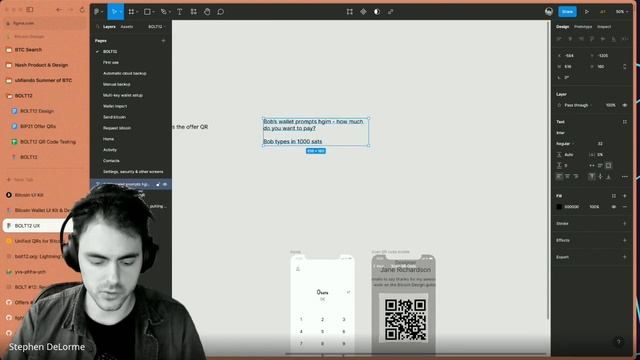Click the user avatar in the toolbar

coord(549,12)
